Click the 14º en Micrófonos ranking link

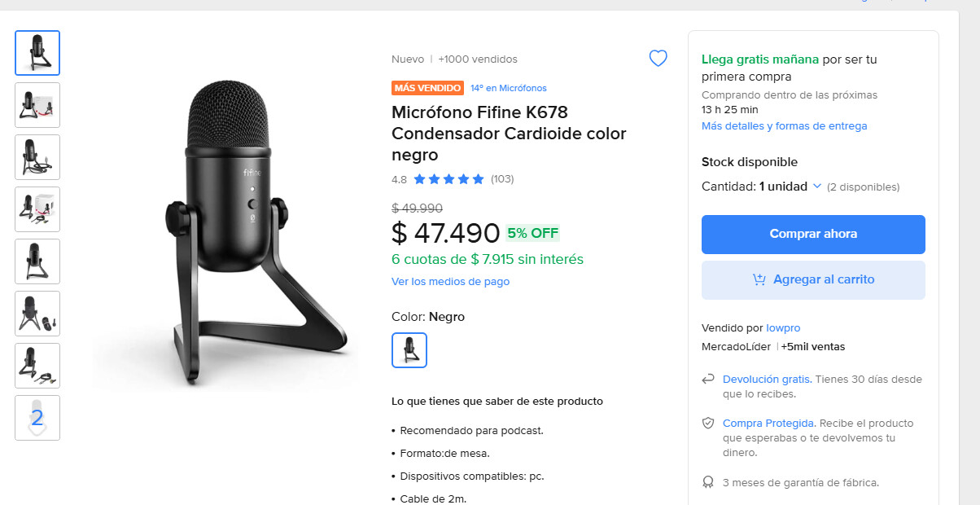pyautogui.click(x=509, y=88)
